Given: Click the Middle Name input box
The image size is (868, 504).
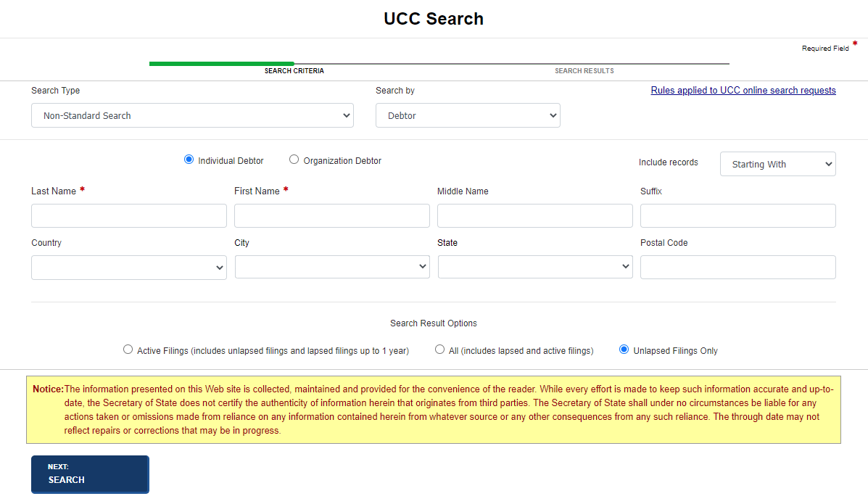Looking at the screenshot, I should point(534,215).
